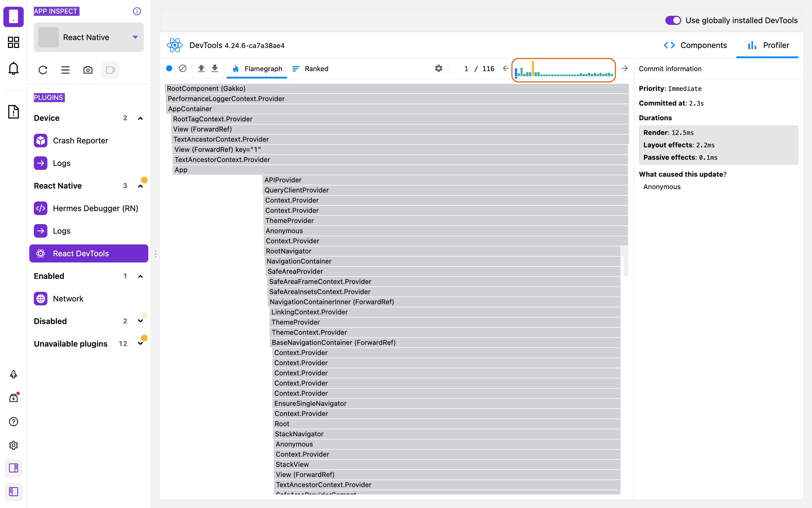Select the Flamegraph tab
Screen dimensions: 812x508
[x=257, y=69]
